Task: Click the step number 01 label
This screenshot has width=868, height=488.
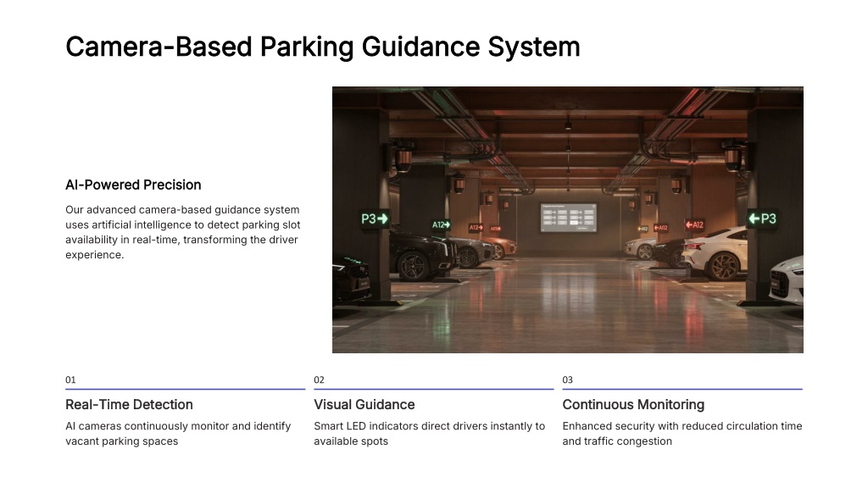Action: tap(70, 380)
